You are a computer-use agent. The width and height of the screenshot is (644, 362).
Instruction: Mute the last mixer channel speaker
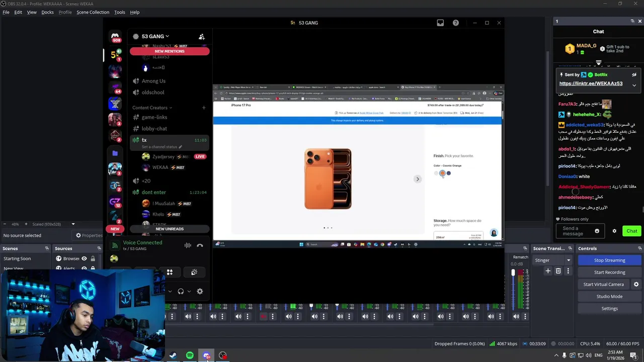pos(516,316)
